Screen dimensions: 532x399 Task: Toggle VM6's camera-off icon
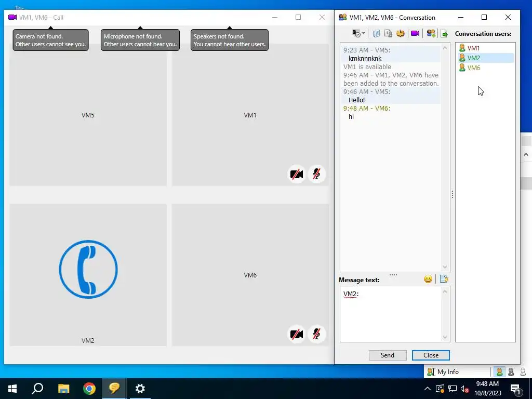point(297,334)
